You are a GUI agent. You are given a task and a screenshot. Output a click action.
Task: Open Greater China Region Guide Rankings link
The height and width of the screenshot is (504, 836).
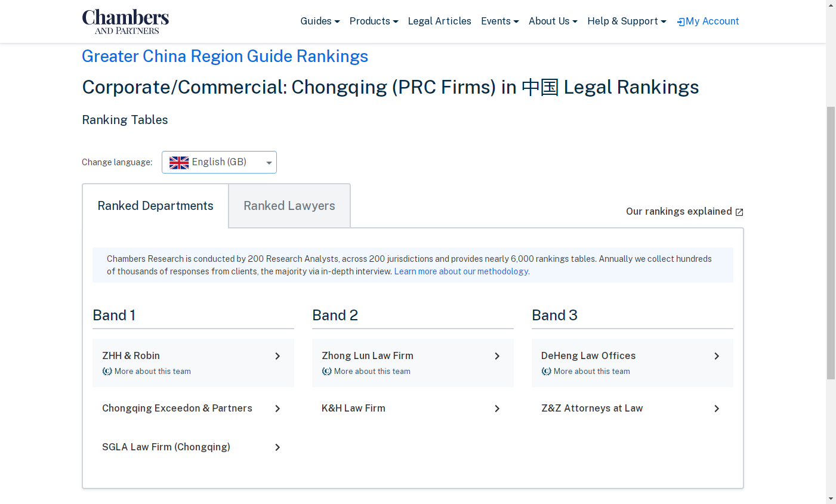(225, 56)
